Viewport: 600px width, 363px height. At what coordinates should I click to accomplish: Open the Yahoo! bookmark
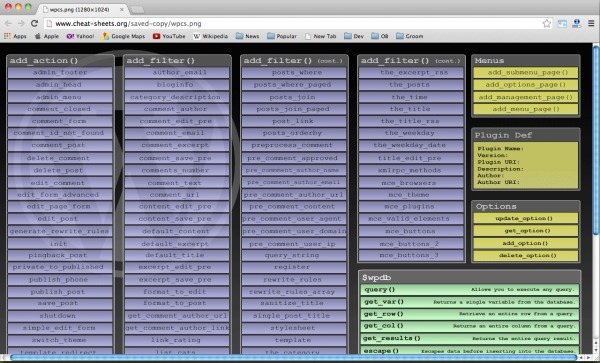click(80, 36)
